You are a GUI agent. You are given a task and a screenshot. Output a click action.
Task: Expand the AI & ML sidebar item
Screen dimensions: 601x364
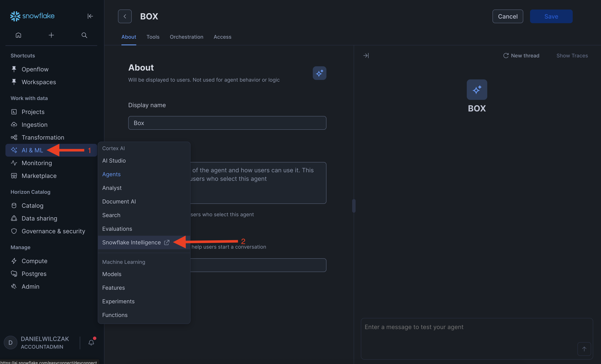[32, 150]
